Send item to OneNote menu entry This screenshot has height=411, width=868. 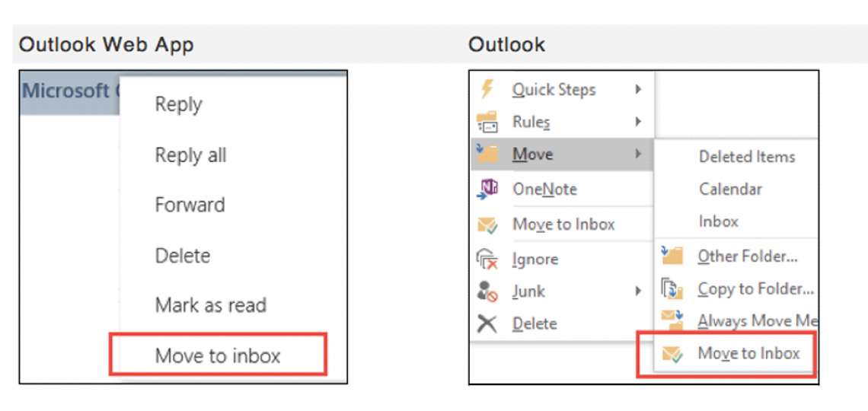point(544,190)
